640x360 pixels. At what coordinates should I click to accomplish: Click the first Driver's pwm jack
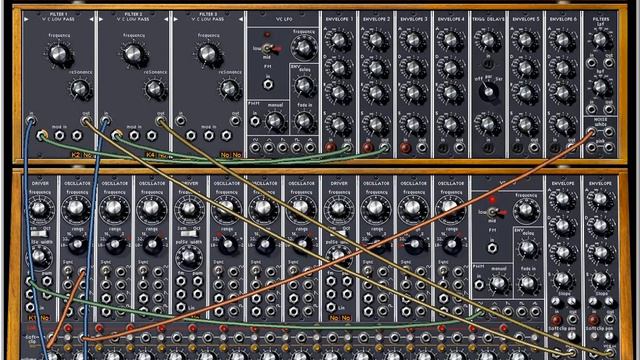click(47, 281)
